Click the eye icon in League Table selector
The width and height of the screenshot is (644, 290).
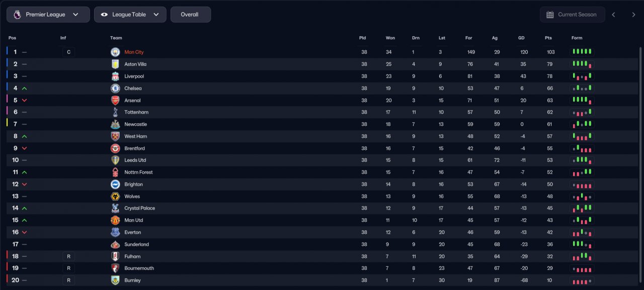pos(104,15)
